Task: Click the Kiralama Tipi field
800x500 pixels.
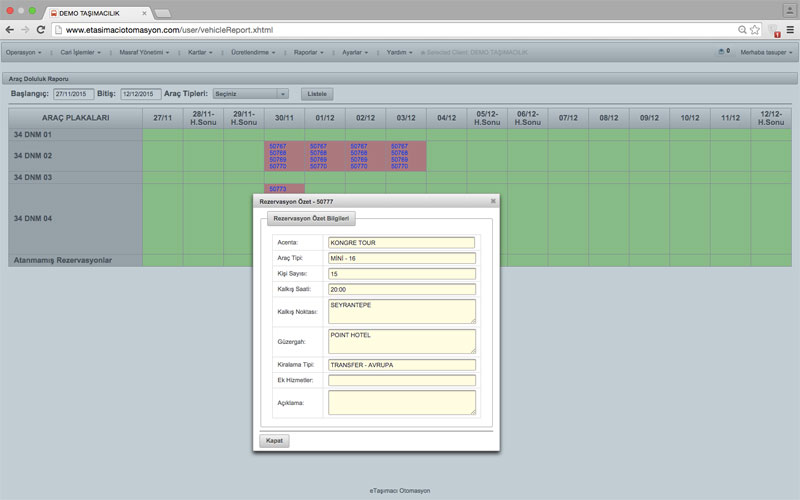Action: click(402, 365)
